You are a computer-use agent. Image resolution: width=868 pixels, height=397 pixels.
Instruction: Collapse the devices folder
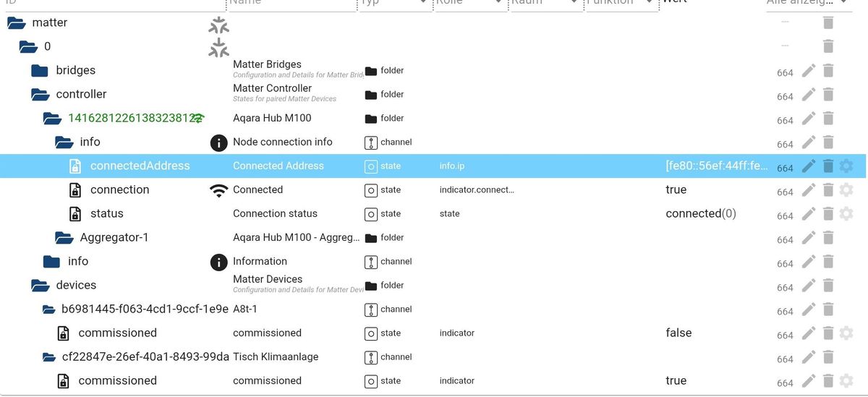point(39,286)
